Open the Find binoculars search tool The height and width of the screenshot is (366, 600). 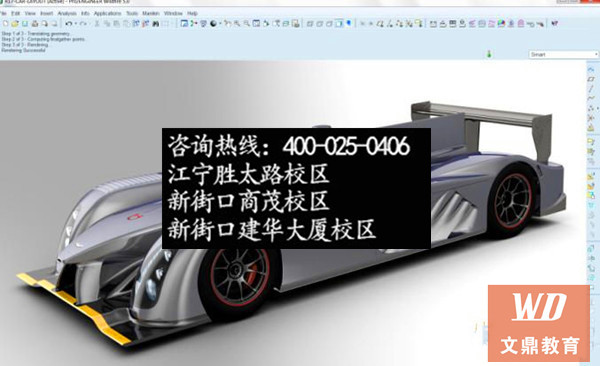pos(156,24)
